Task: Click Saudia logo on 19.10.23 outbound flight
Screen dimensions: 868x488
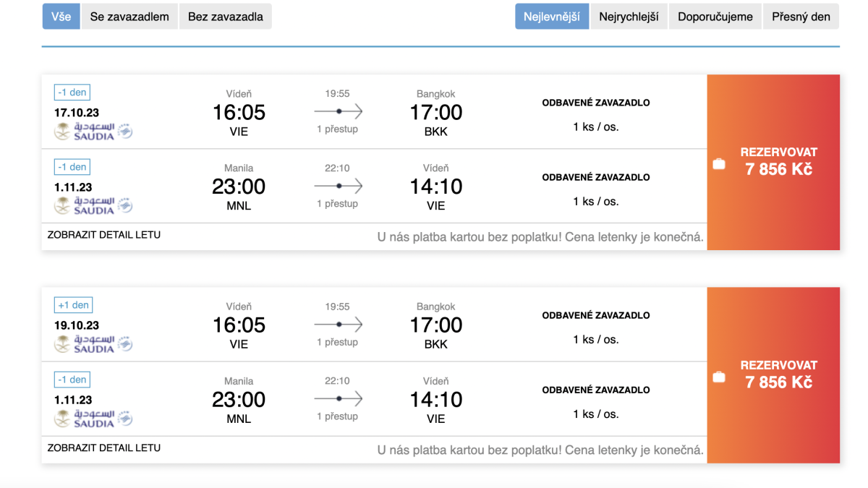Action: click(93, 344)
